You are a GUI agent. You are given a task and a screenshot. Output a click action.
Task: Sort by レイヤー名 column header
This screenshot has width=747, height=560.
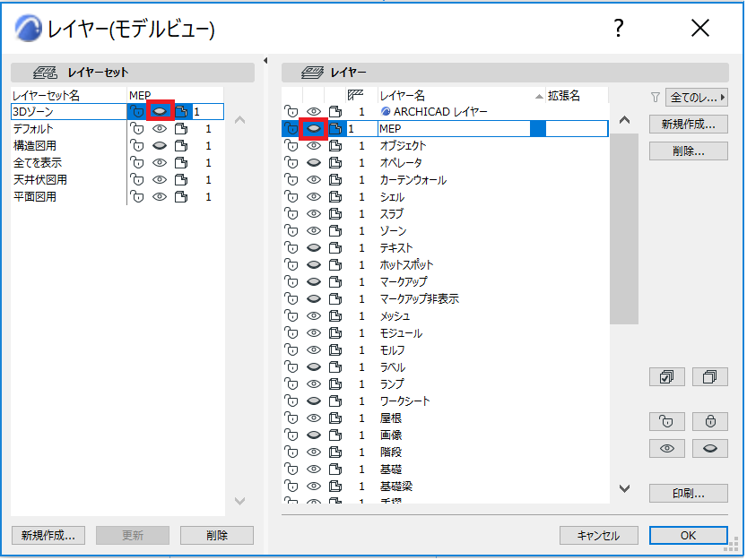coord(461,95)
